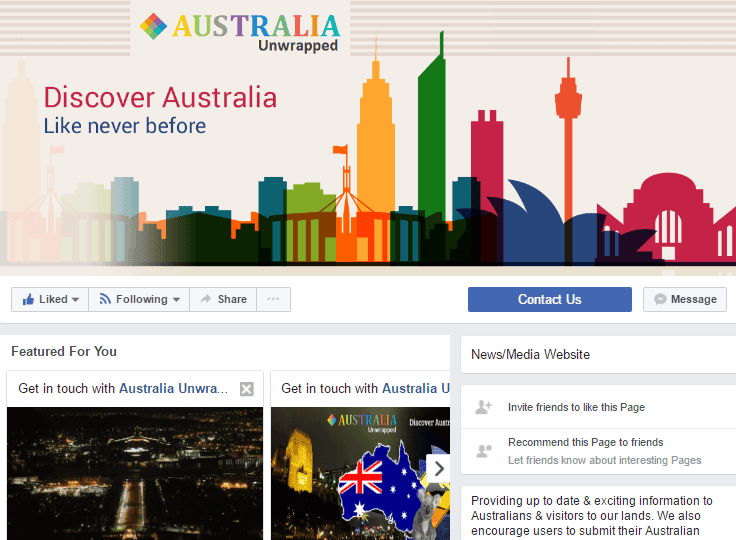Image resolution: width=736 pixels, height=540 pixels.
Task: Click the News/Media Website category
Action: [x=530, y=355]
